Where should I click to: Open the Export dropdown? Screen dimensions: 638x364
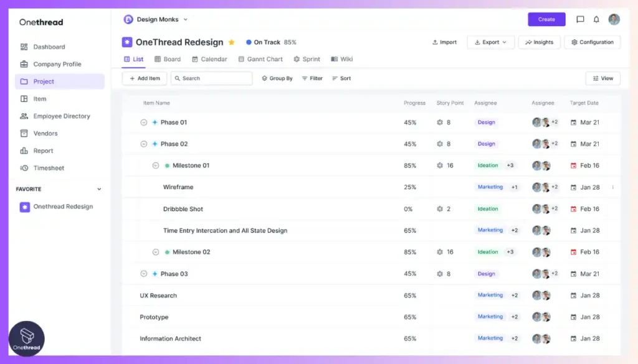pyautogui.click(x=491, y=42)
